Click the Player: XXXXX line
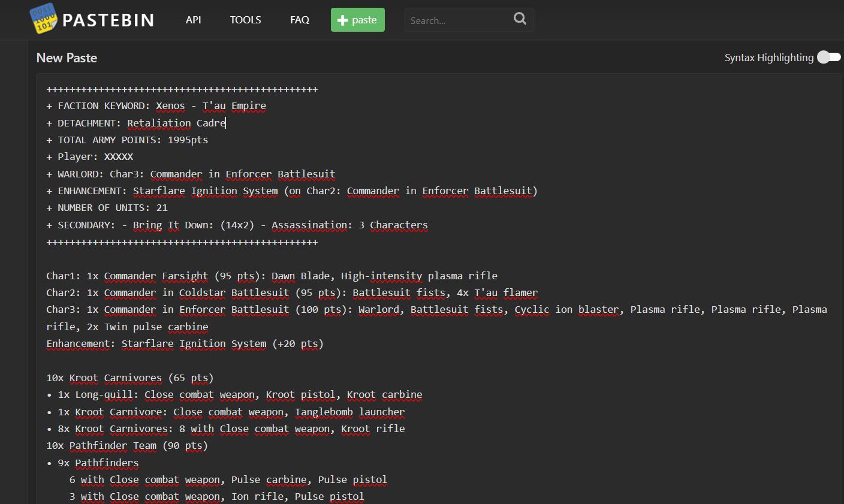The width and height of the screenshot is (844, 504). 90,156
